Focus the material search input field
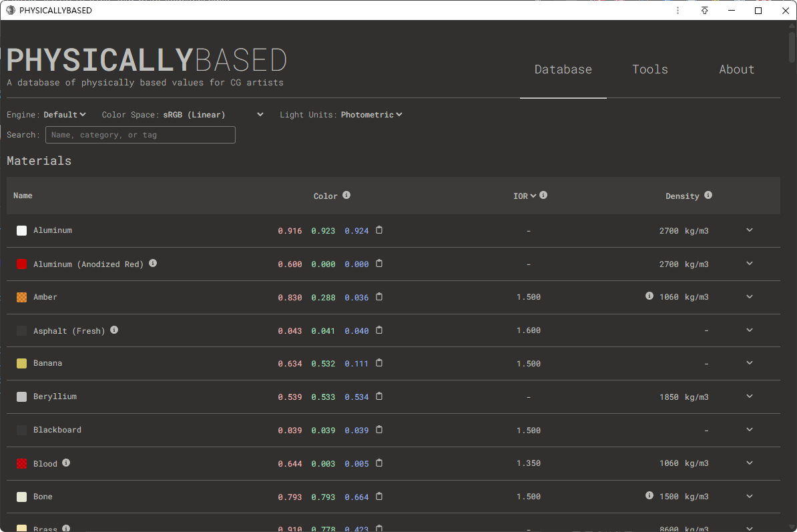Viewport: 797px width, 532px height. click(x=140, y=135)
